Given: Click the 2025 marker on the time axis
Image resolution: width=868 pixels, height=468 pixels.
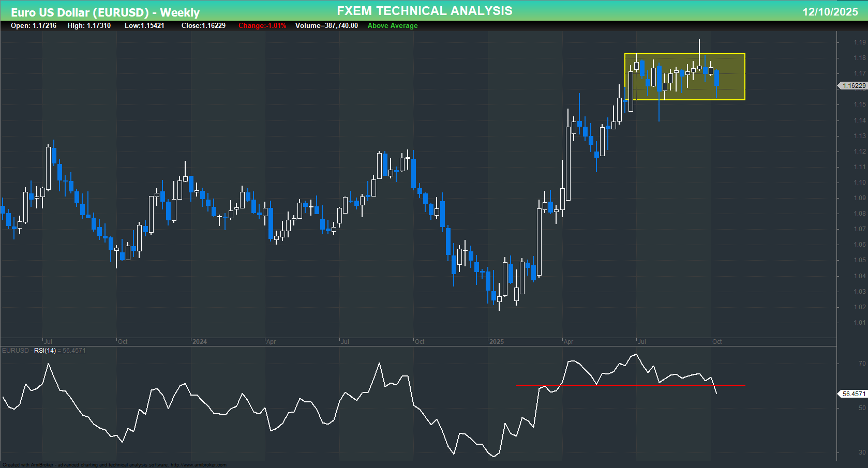Looking at the screenshot, I should (497, 342).
